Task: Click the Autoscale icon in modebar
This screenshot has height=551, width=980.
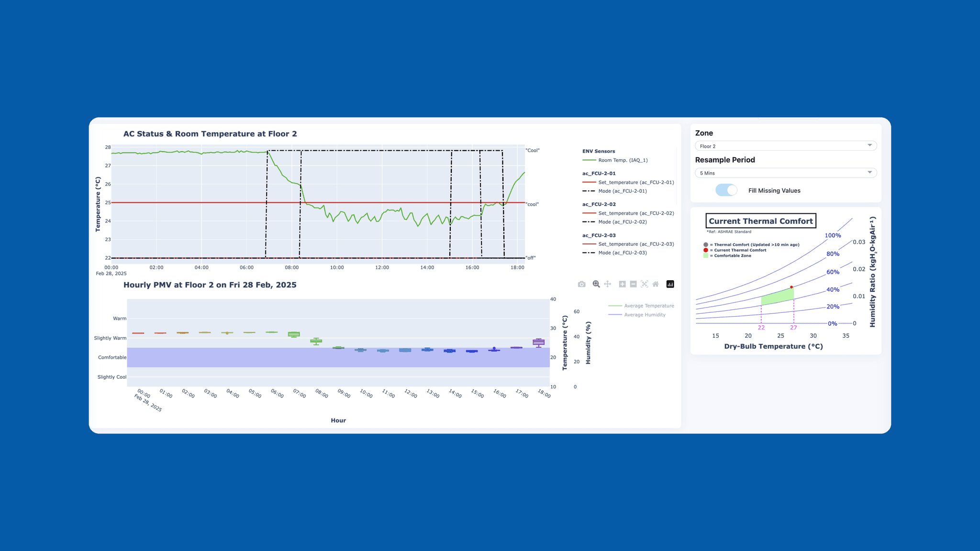Action: coord(645,284)
